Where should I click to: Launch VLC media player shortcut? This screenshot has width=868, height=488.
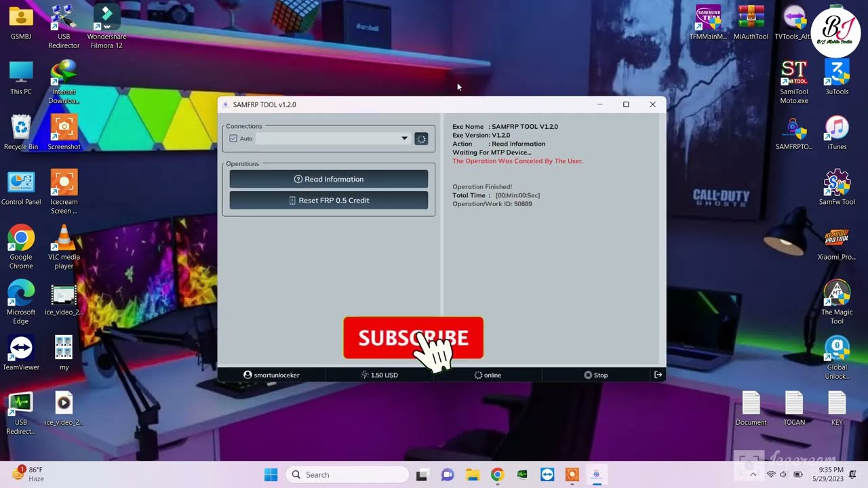pyautogui.click(x=64, y=247)
